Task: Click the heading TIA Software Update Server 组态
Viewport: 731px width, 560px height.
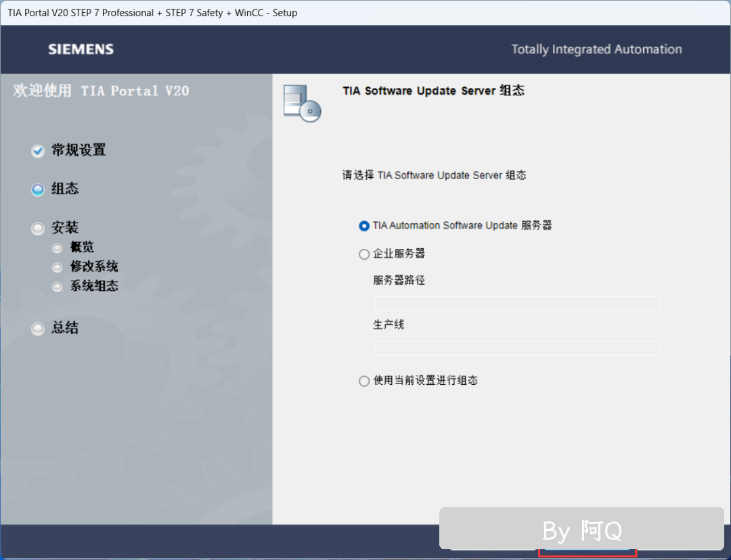Action: pos(434,91)
